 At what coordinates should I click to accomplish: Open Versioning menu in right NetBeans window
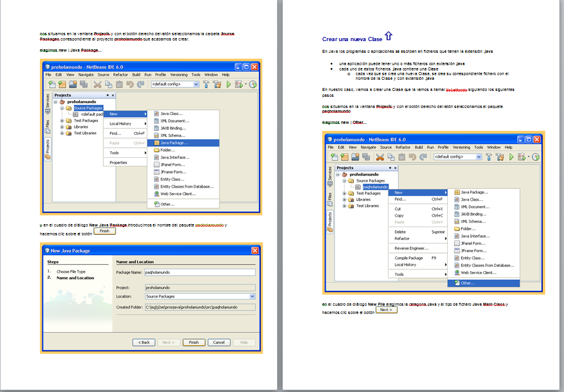pyautogui.click(x=461, y=147)
